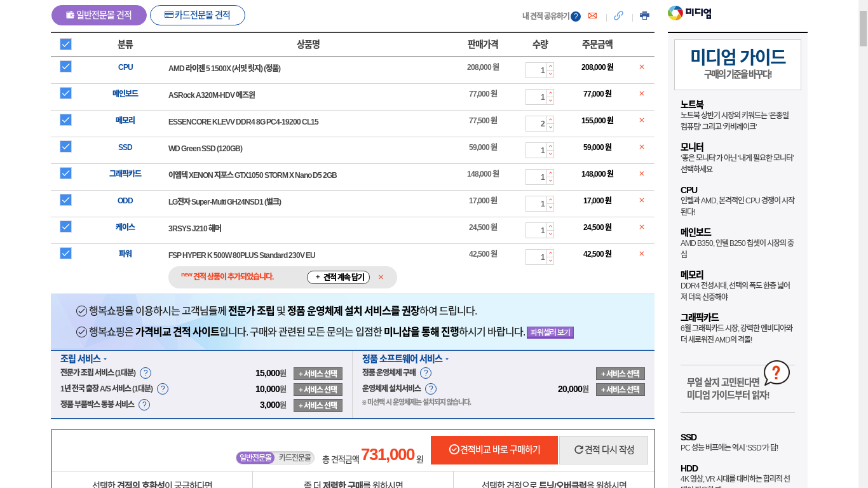Uncheck the ODD row checkbox
This screenshot has width=868, height=488.
pos(65,200)
